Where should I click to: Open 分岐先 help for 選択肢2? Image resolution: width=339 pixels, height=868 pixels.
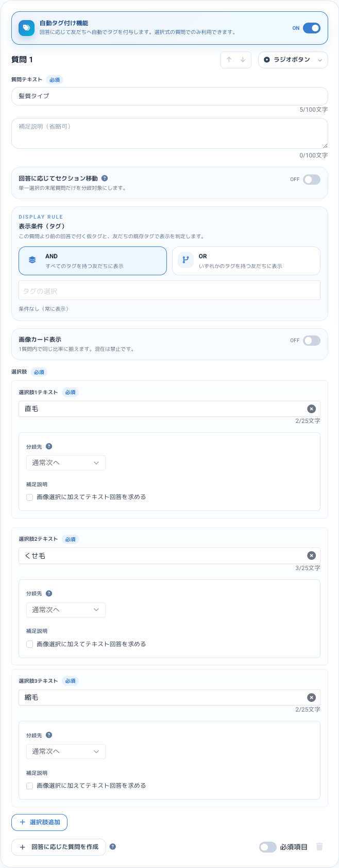[49, 593]
